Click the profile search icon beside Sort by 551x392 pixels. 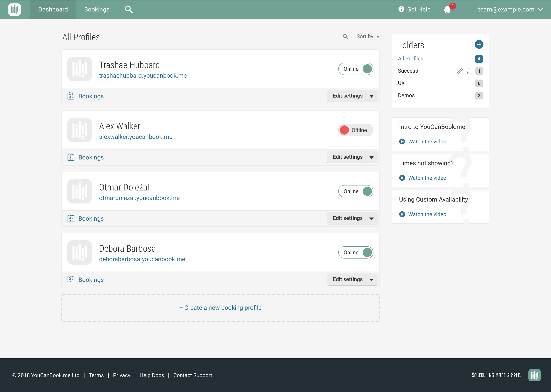tap(345, 37)
